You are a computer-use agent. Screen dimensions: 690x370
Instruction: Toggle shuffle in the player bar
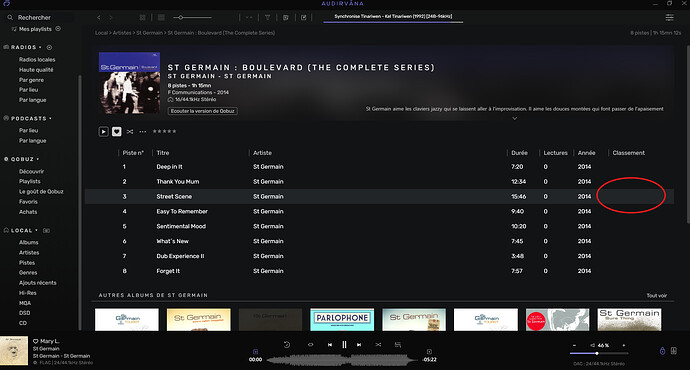[x=378, y=344]
